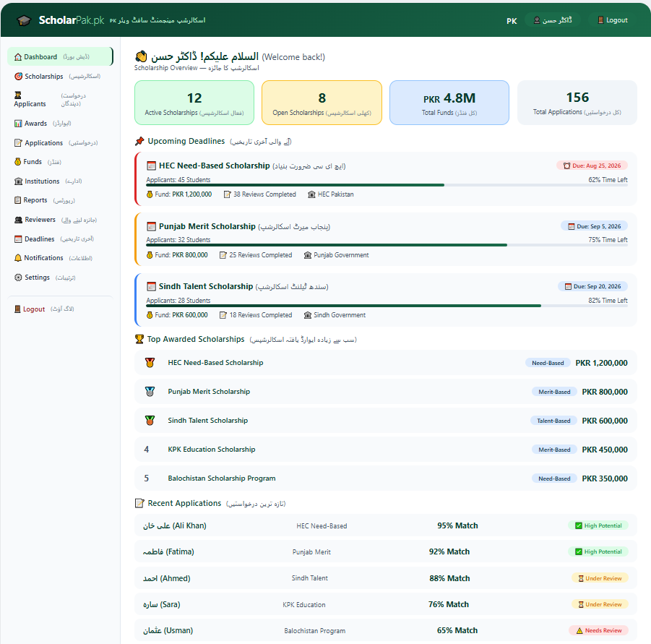Click the Applicants hourglass icon

[18, 95]
